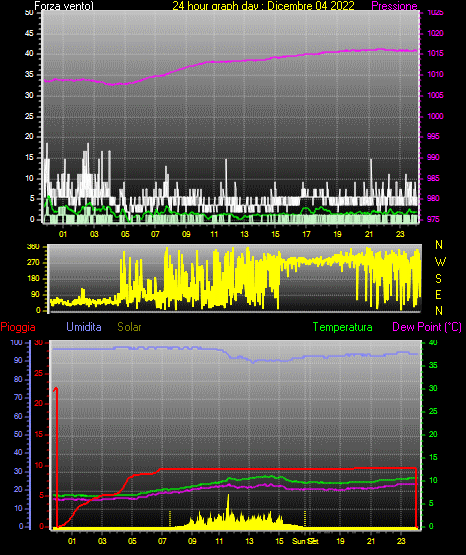Select the pressure axis value "990"
The image size is (466, 555).
click(433, 157)
